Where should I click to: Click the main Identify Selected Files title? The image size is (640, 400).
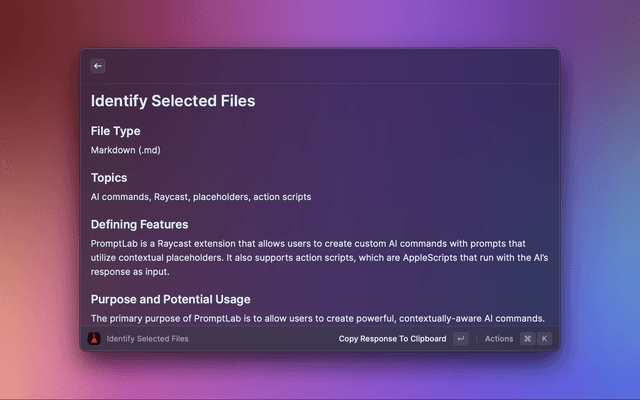click(x=173, y=101)
